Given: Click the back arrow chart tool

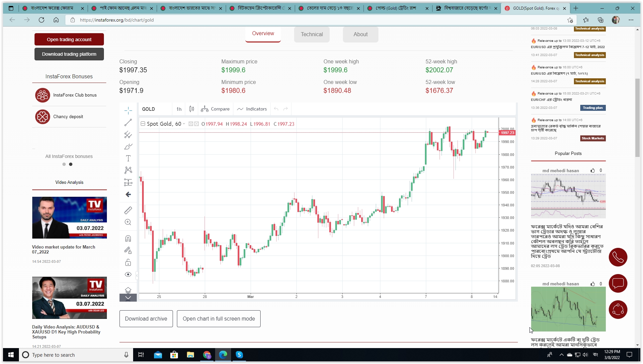Looking at the screenshot, I should 128,194.
